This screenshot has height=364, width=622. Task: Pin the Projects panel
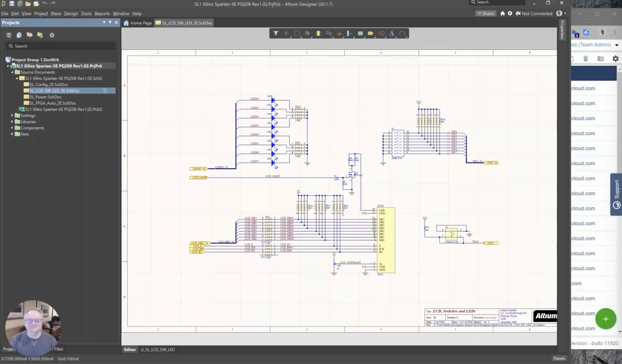pyautogui.click(x=110, y=22)
